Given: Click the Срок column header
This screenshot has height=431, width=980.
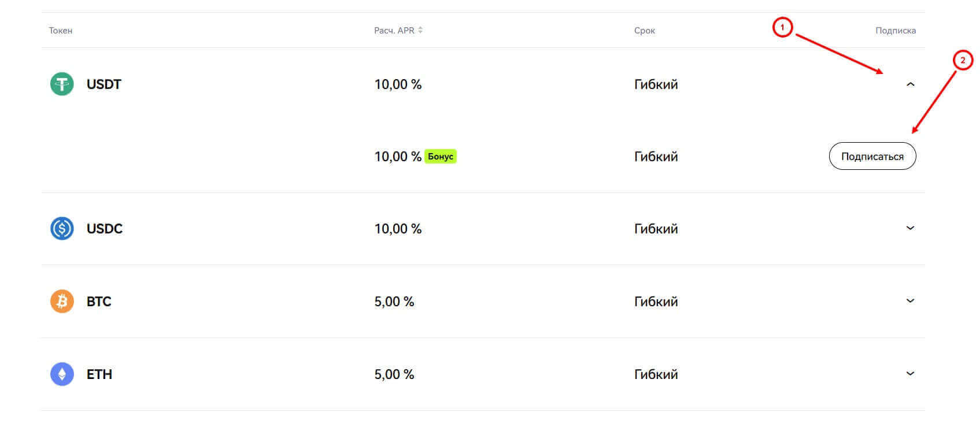Looking at the screenshot, I should [644, 31].
